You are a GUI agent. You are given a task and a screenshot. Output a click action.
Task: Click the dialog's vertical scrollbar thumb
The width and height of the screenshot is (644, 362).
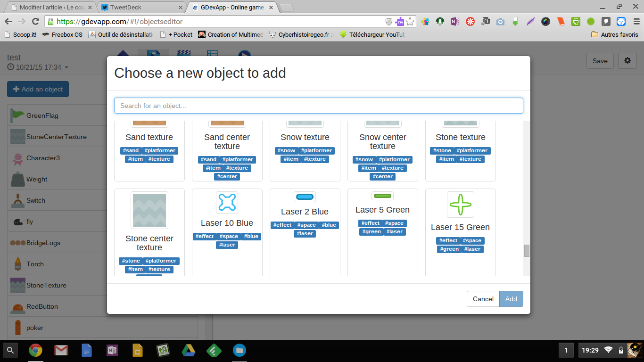click(x=527, y=251)
